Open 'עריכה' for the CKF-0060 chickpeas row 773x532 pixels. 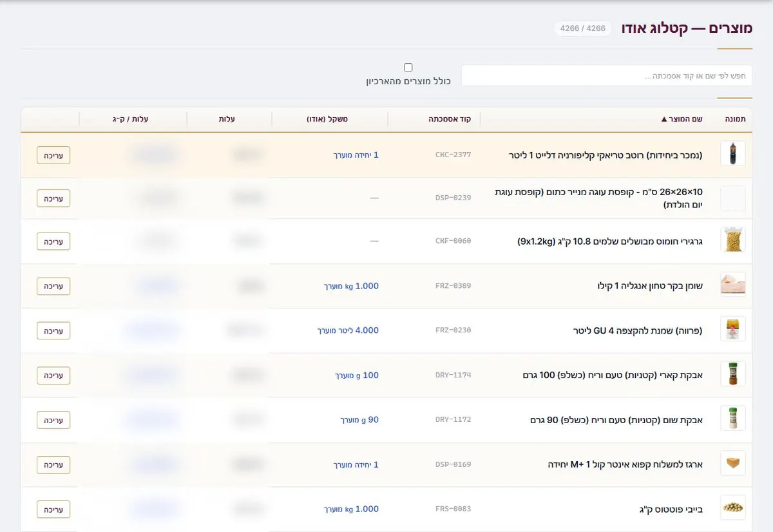(x=53, y=242)
